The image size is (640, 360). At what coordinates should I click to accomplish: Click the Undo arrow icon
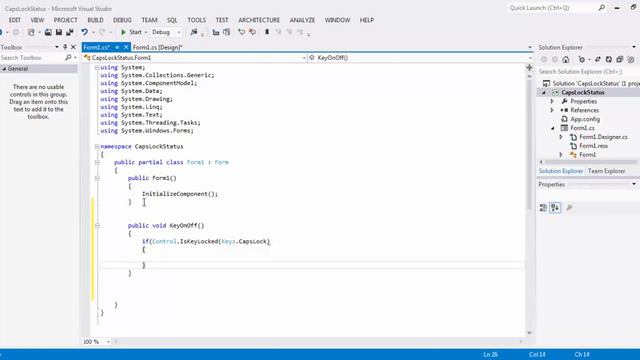[84, 32]
